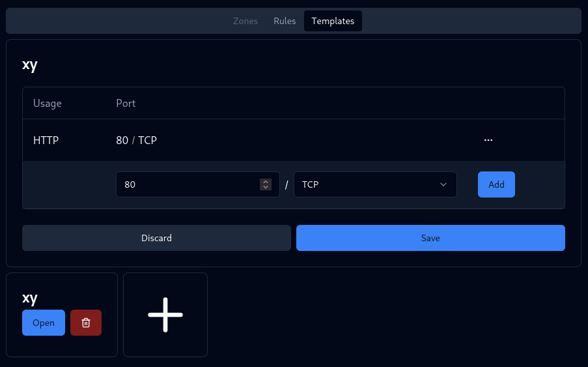The height and width of the screenshot is (367, 588).
Task: Discard the template changes
Action: 156,238
